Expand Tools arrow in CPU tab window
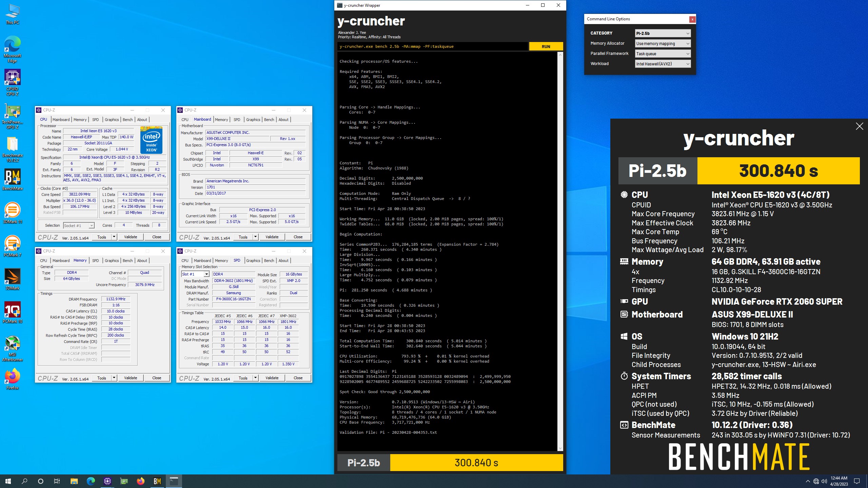The width and height of the screenshot is (868, 488). 114,237
